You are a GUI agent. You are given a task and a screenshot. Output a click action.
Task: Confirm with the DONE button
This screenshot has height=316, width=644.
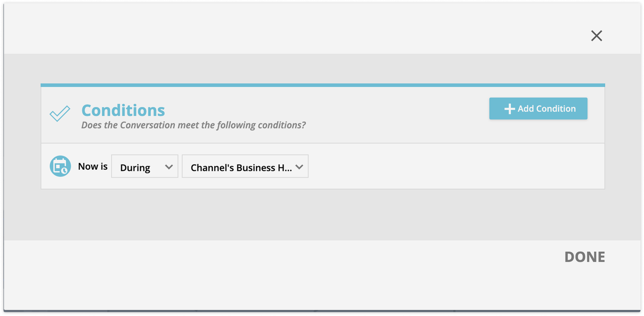(585, 257)
